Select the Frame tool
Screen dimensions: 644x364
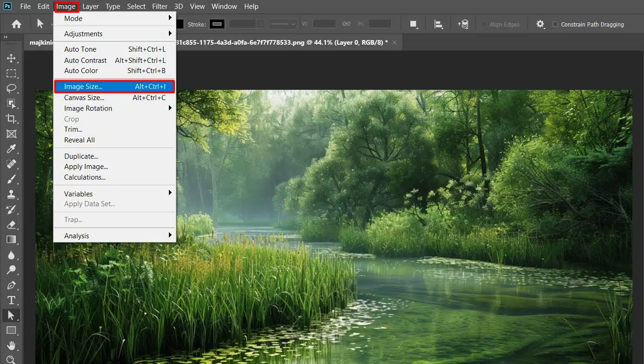pos(11,134)
